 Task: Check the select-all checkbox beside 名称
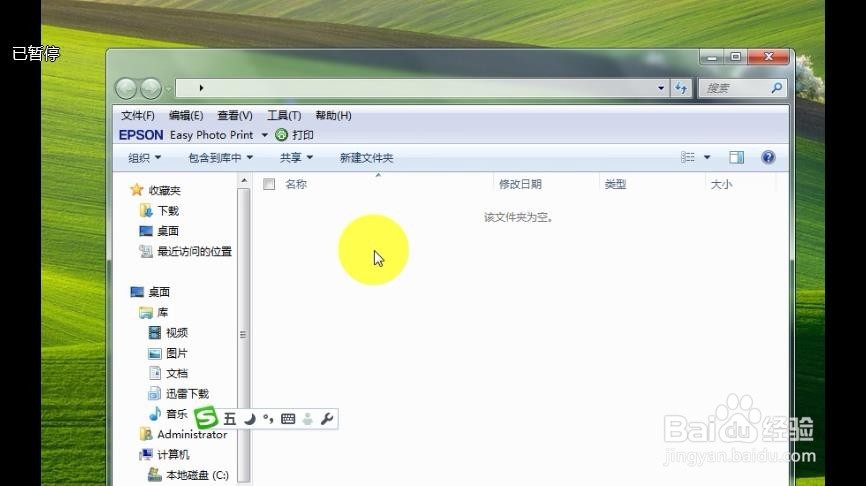269,184
